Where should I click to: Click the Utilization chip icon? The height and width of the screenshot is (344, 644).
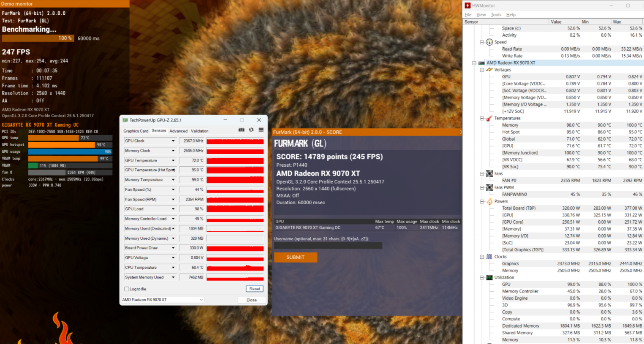coord(489,277)
